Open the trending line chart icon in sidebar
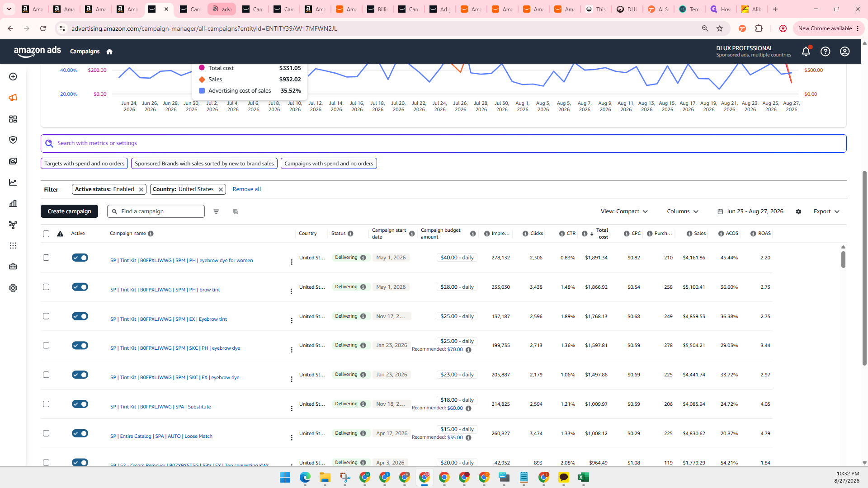The height and width of the screenshot is (488, 868). [x=13, y=183]
